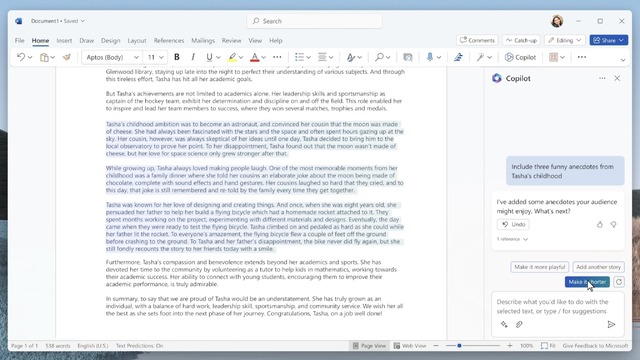The height and width of the screenshot is (360, 640).
Task: Toggle Underline formatting
Action: [x=209, y=57]
